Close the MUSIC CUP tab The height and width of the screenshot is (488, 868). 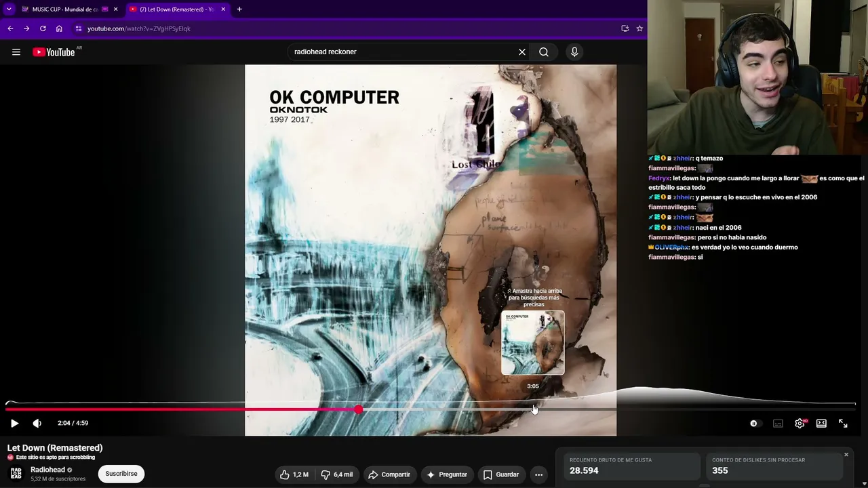[115, 9]
